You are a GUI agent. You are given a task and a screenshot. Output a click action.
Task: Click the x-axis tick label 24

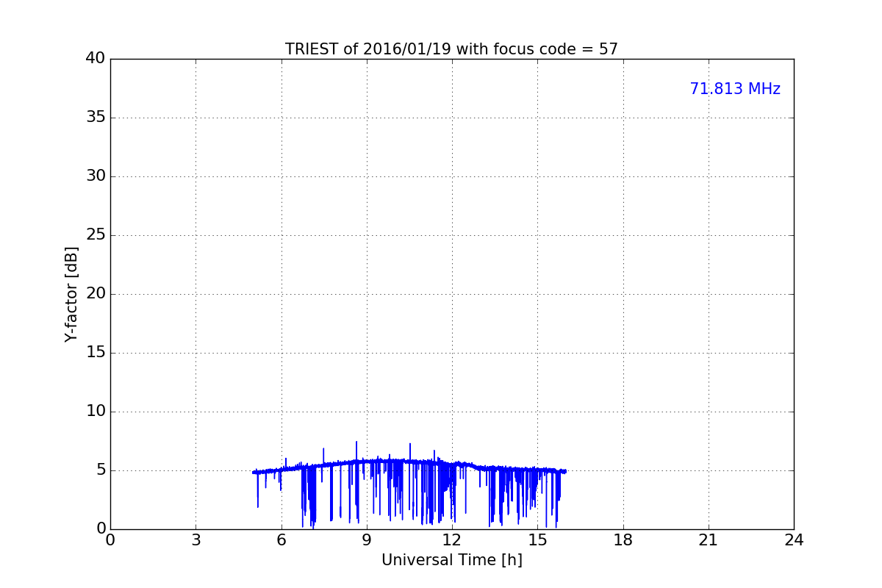click(x=794, y=540)
